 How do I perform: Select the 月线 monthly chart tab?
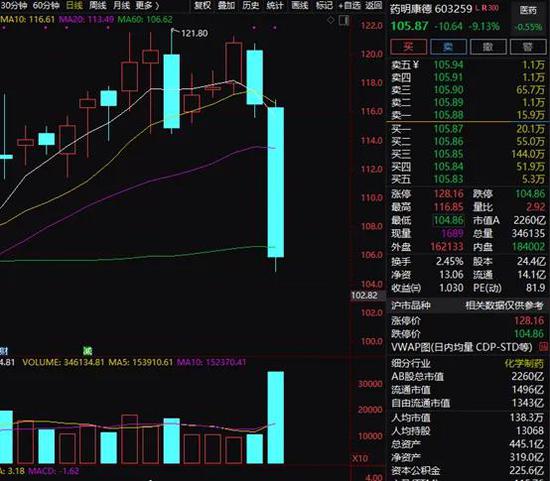[x=121, y=6]
